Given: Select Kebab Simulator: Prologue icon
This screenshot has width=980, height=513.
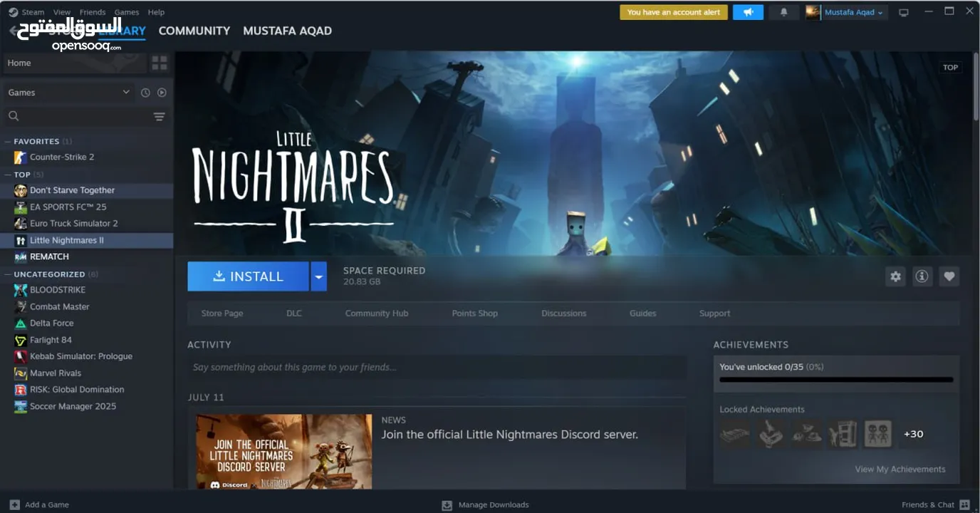Looking at the screenshot, I should point(21,356).
